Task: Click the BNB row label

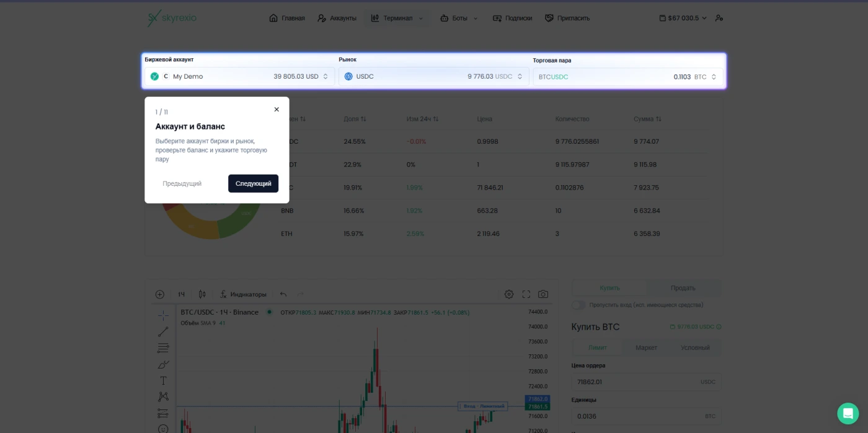Action: tap(287, 211)
